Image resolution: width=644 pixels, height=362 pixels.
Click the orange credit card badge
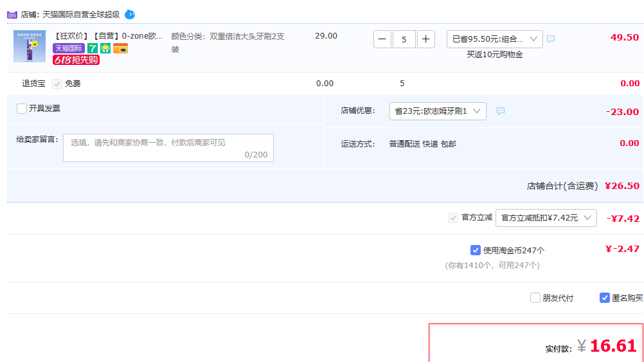pyautogui.click(x=120, y=48)
